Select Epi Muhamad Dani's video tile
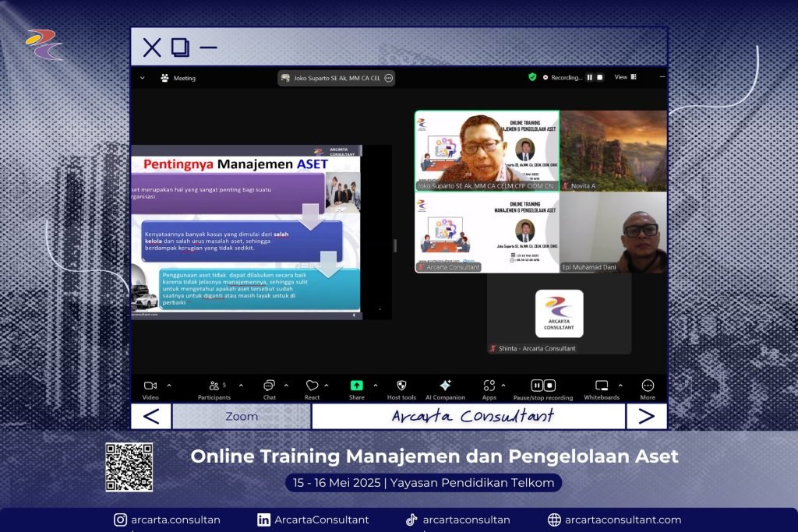Viewport: 798px width, 532px height. tap(613, 232)
